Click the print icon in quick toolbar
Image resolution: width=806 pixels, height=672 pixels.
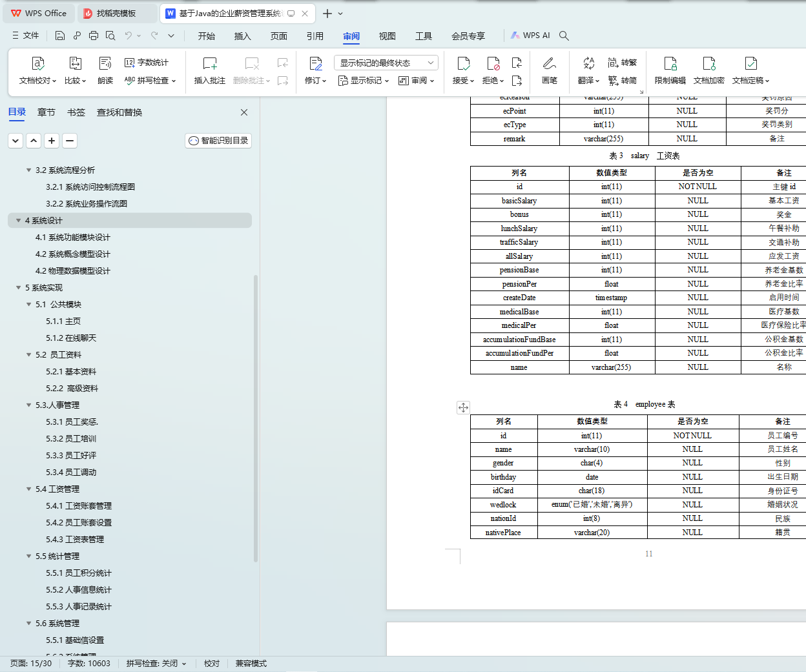[94, 36]
